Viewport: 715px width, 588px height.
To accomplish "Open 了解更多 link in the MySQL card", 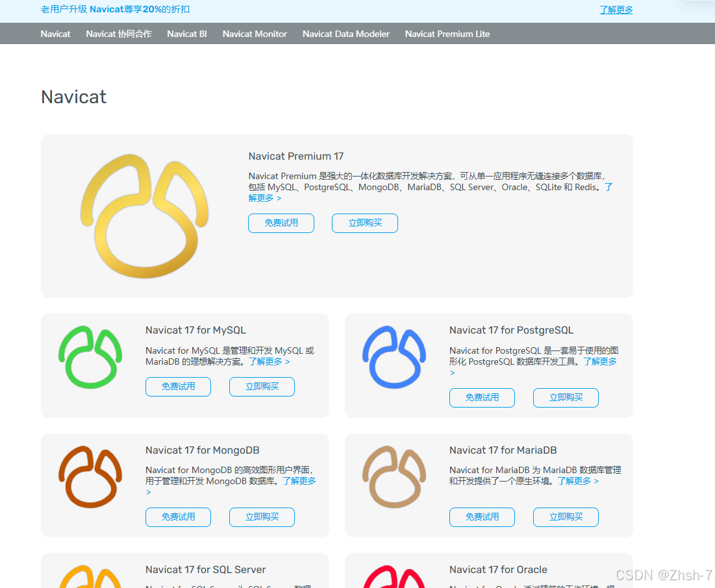I will [x=270, y=361].
